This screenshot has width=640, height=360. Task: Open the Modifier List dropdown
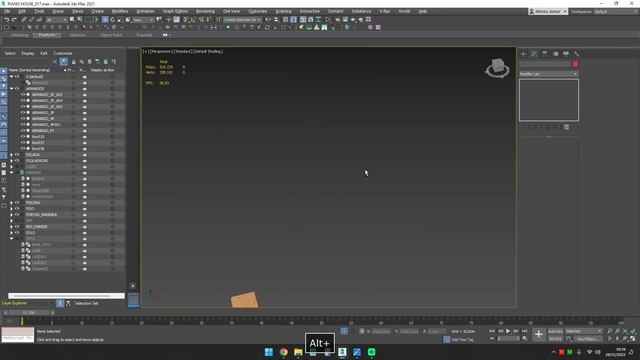coord(549,74)
